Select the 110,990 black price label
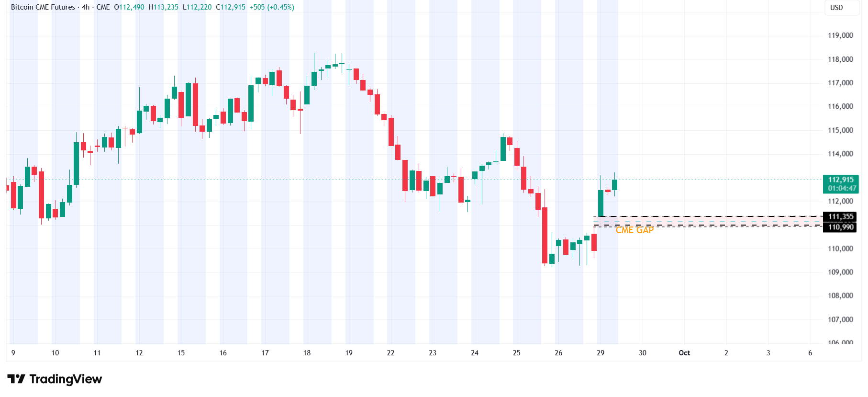Screen dimensions: 868x397 click(x=841, y=227)
